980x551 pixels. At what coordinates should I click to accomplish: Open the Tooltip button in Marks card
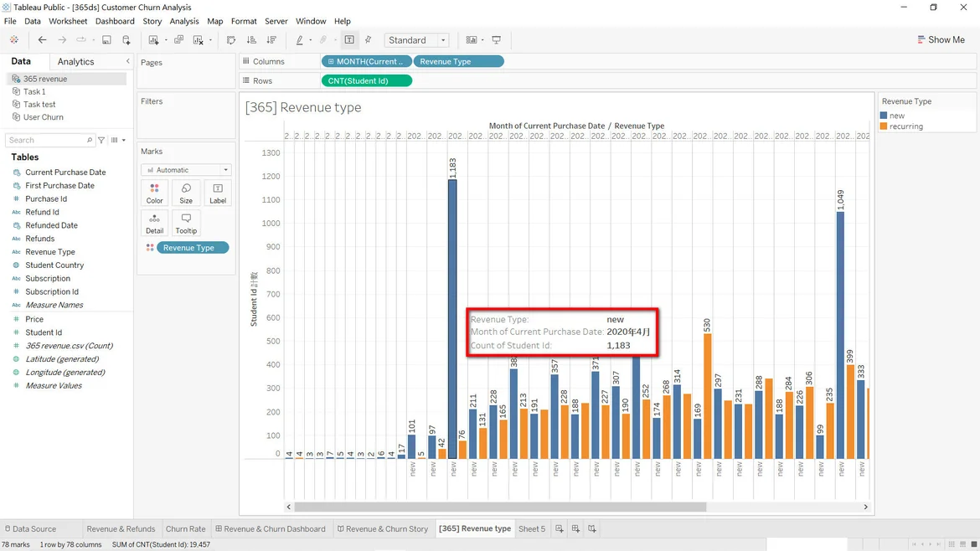point(186,223)
